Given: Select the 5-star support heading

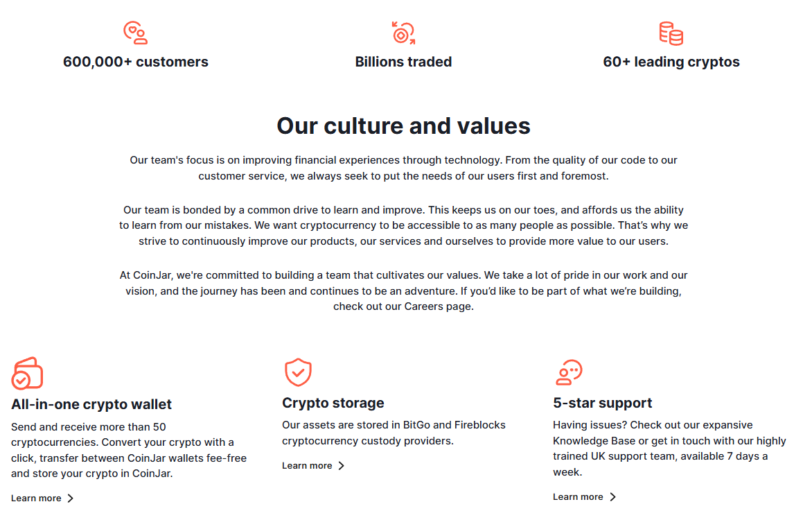Looking at the screenshot, I should click(x=602, y=403).
